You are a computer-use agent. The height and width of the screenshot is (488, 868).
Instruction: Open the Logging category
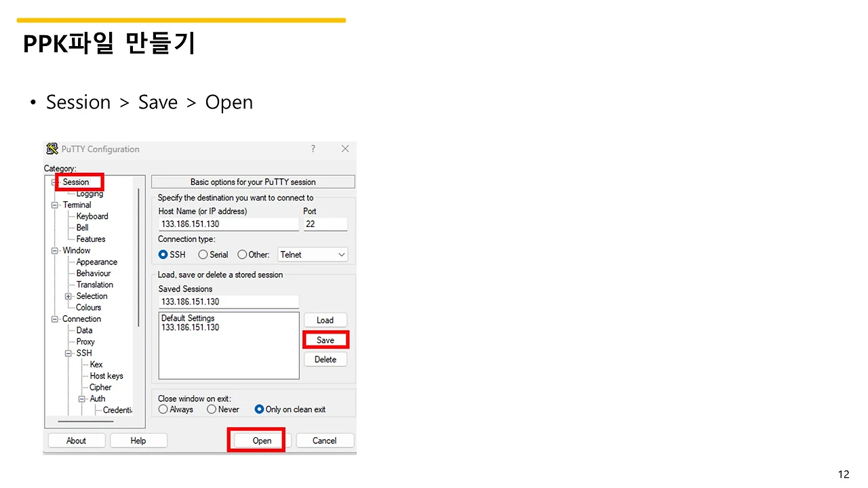pyautogui.click(x=90, y=194)
